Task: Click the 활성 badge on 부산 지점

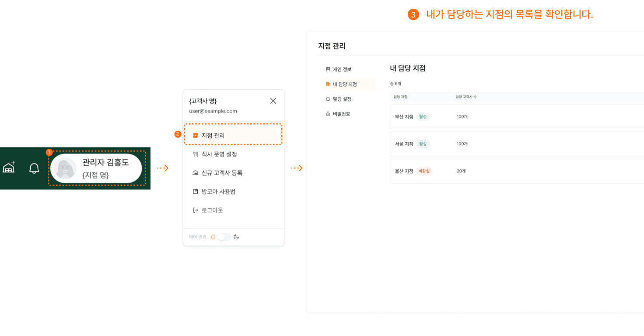Action: tap(423, 116)
